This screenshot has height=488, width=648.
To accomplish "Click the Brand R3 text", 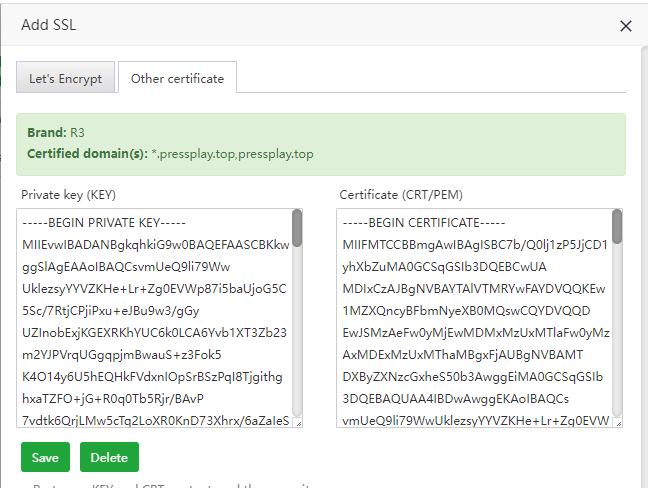I will pyautogui.click(x=77, y=133).
